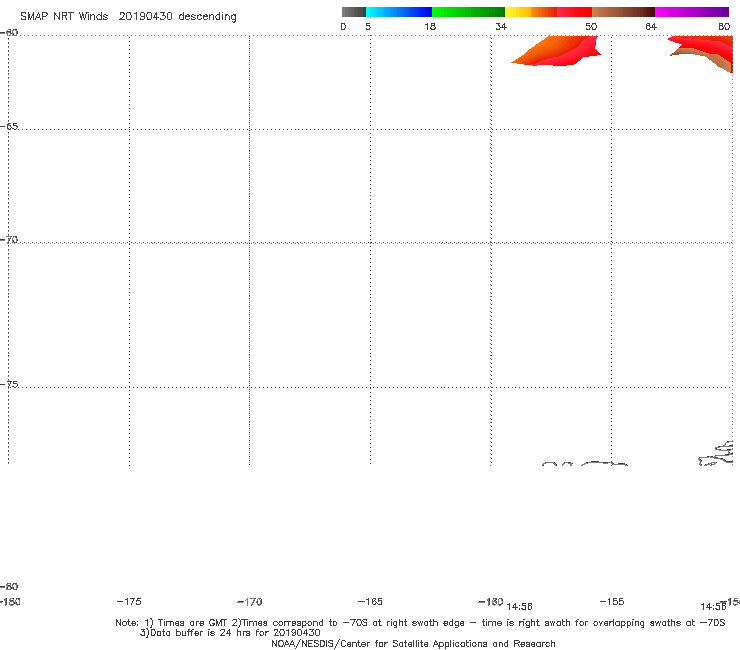Click the title text 'SMAP NRT Winds'
Screen dimensions: 740x650
(x=64, y=17)
